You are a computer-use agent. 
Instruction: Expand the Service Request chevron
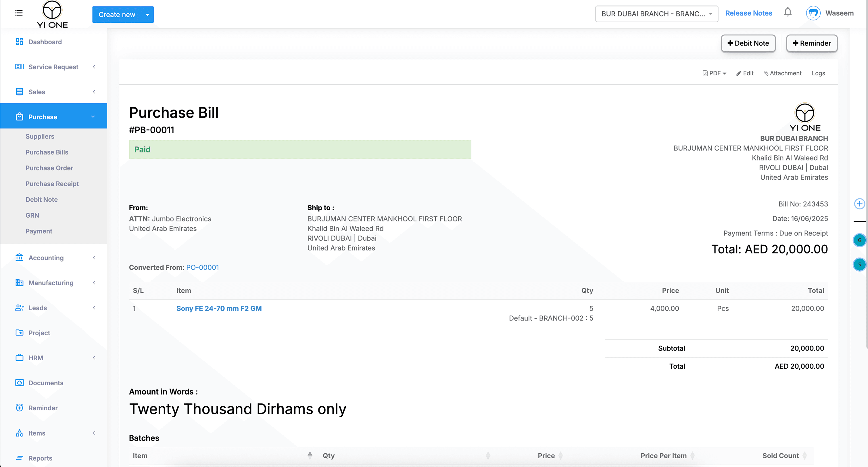[x=94, y=67]
